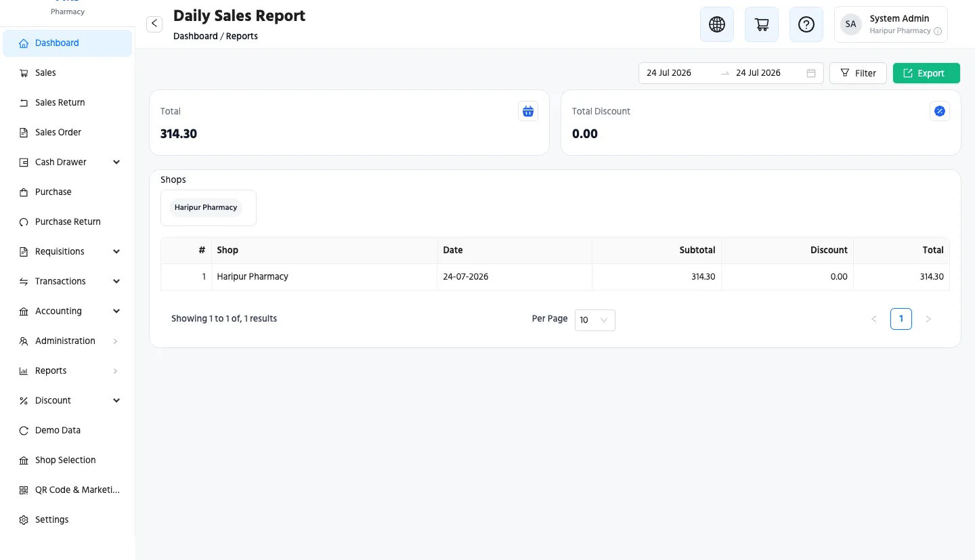The height and width of the screenshot is (560, 975).
Task: Click the Dashboard breadcrumb link
Action: (196, 36)
